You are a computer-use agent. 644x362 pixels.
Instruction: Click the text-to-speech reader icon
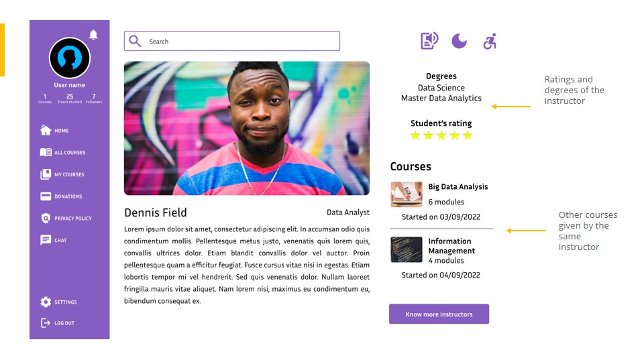pos(429,41)
